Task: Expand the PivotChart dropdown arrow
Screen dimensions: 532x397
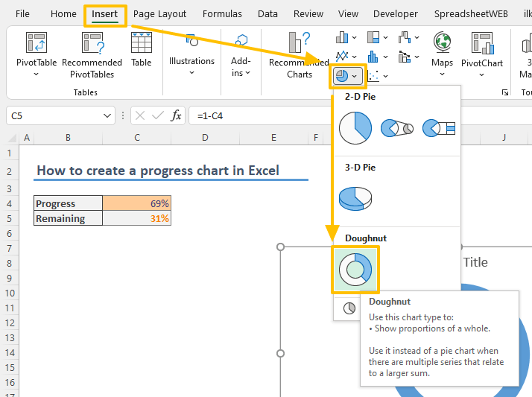Action: pos(482,75)
